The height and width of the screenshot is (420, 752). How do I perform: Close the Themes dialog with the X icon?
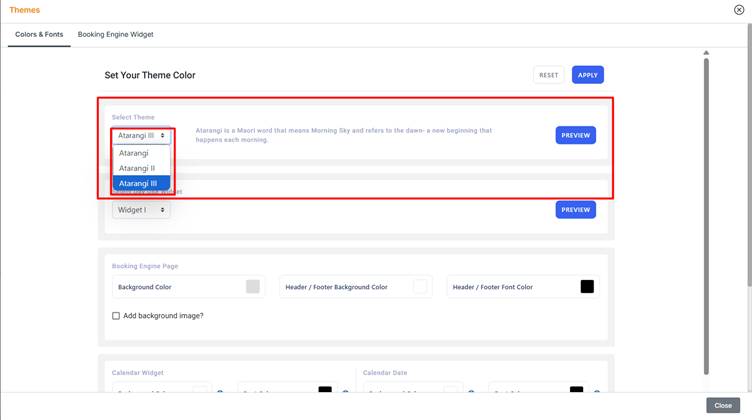coord(739,10)
